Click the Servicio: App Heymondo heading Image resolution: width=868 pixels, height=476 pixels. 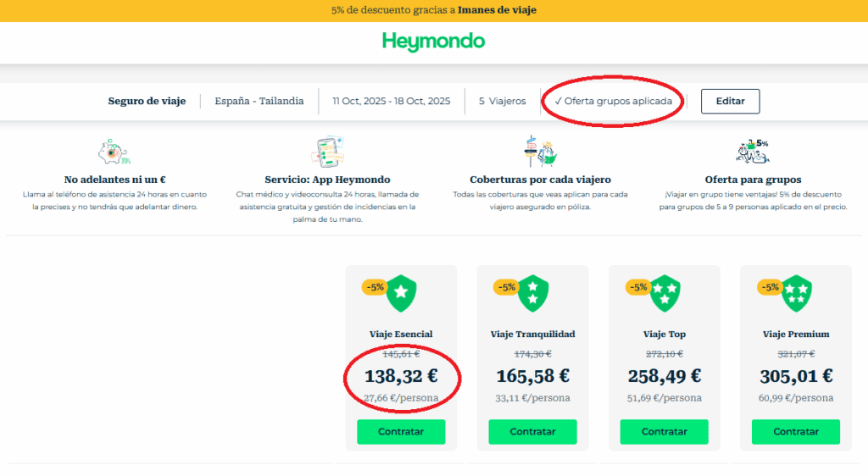[327, 180]
